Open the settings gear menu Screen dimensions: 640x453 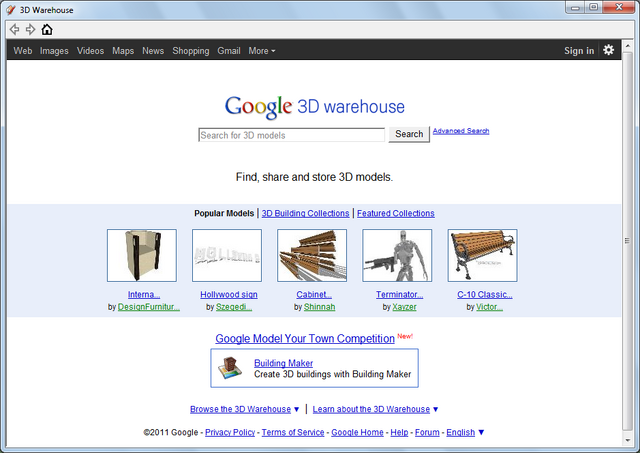[x=608, y=50]
